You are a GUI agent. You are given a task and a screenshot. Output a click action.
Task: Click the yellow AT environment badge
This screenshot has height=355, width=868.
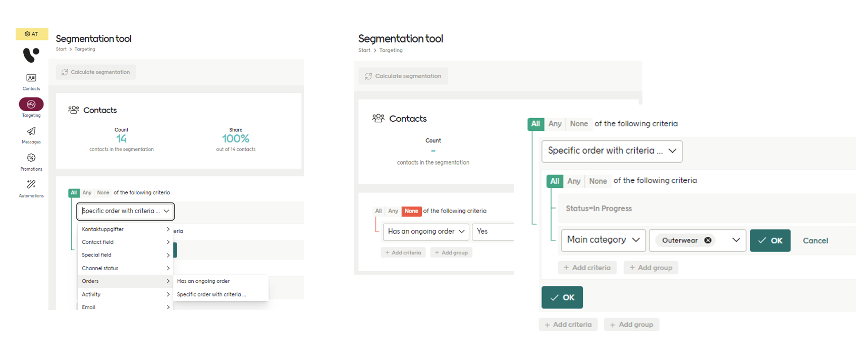(x=32, y=34)
